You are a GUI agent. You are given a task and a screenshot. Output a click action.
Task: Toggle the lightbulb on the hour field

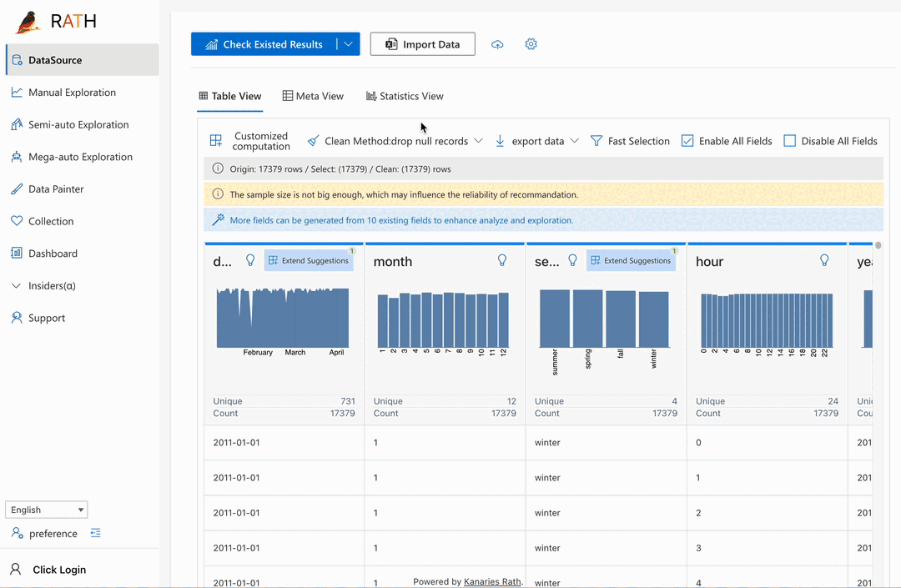(x=824, y=260)
